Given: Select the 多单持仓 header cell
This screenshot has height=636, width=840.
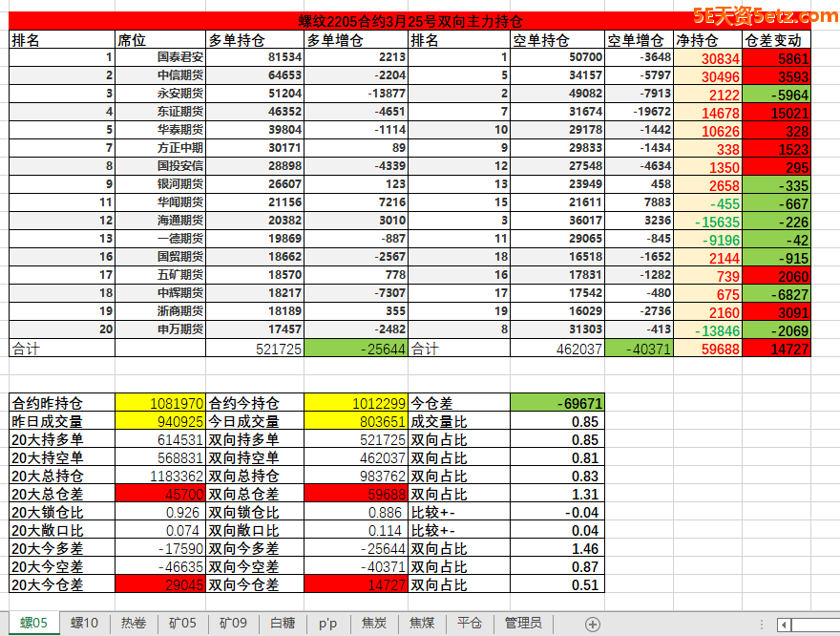Looking at the screenshot, I should (255, 40).
